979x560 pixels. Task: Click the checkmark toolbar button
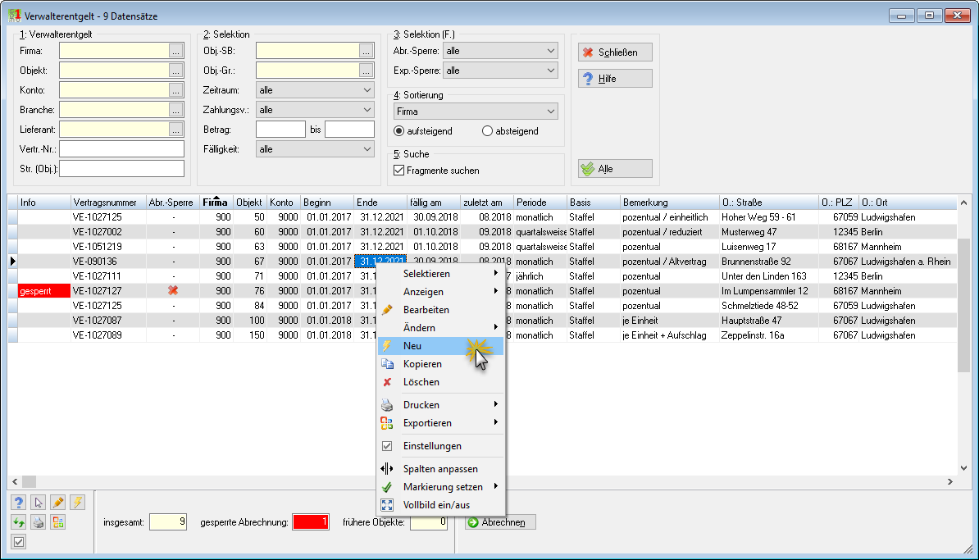19,542
